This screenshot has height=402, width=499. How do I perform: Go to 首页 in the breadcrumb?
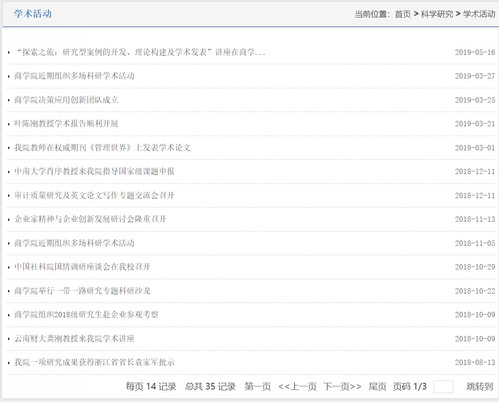403,14
